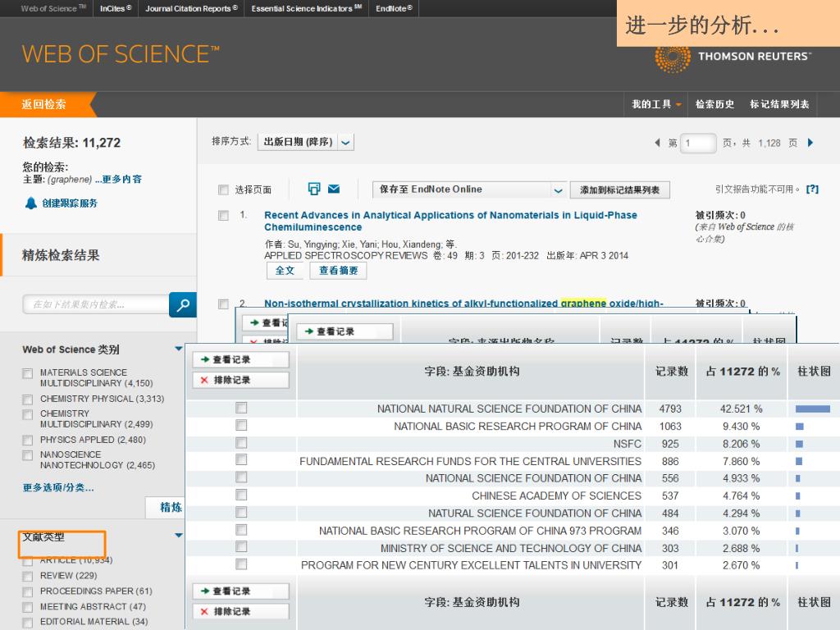The width and height of the screenshot is (840, 630).
Task: Open 检索历史 menu item
Action: [x=714, y=104]
